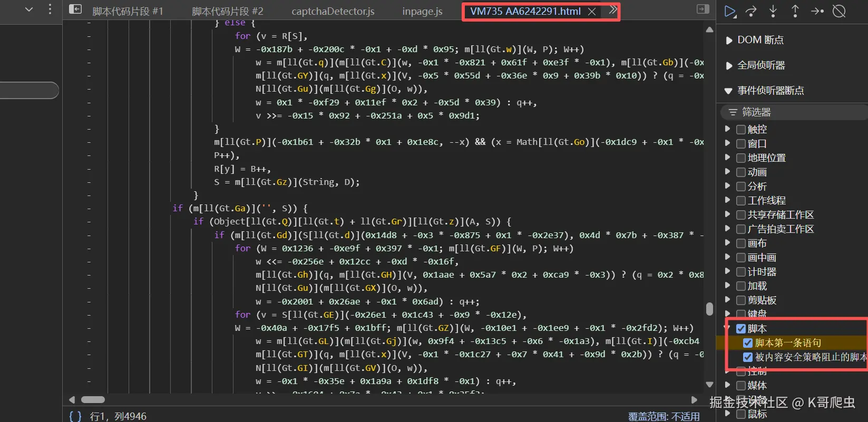Click the step over next function icon
Image resolution: width=868 pixels, height=422 pixels.
[x=751, y=11]
